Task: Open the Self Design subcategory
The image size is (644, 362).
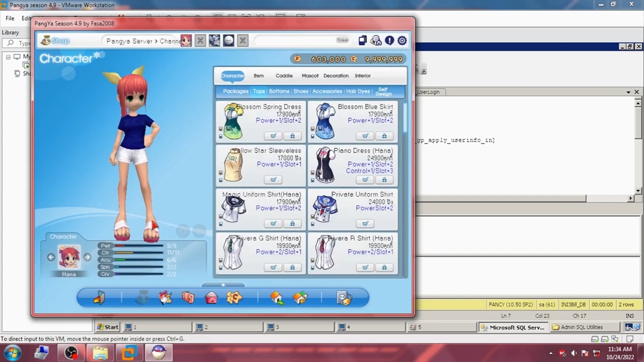Action: pos(383,92)
